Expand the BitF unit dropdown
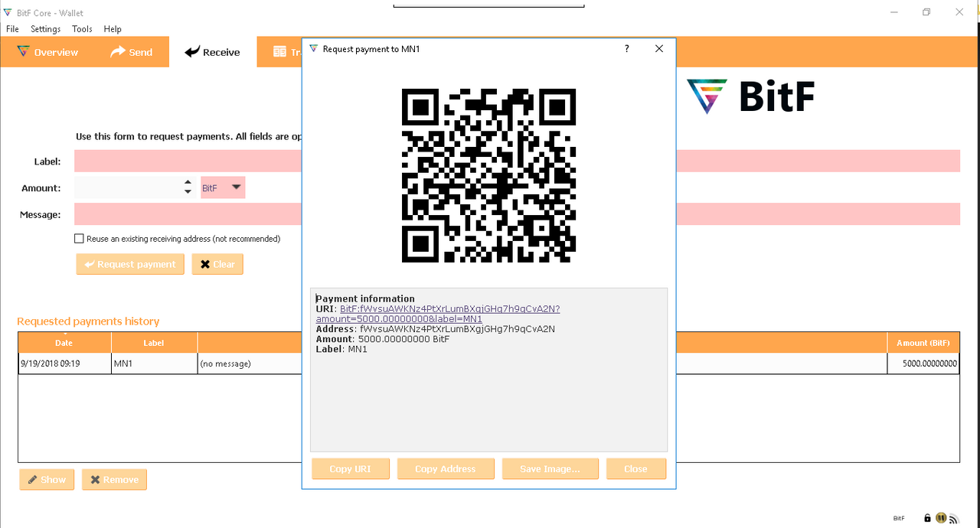980x528 pixels. [223, 187]
